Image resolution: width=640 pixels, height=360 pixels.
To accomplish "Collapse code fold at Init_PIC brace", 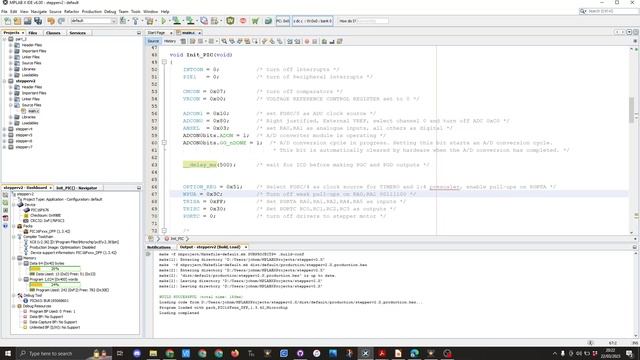I will (x=164, y=62).
